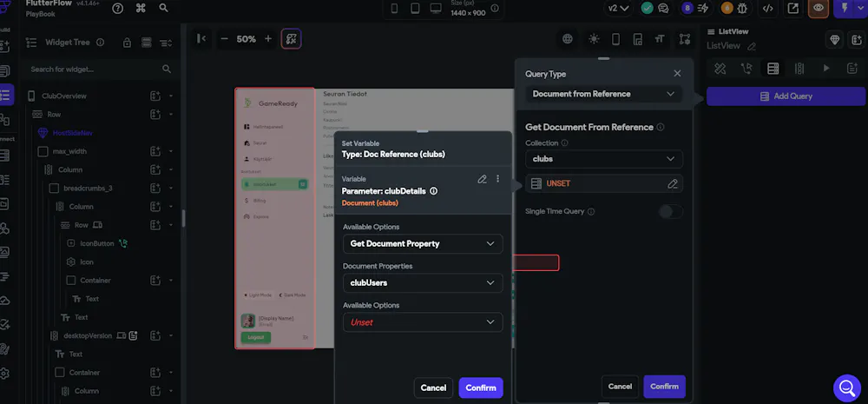Open the language globe icon
The width and height of the screenshot is (868, 404).
pyautogui.click(x=568, y=39)
